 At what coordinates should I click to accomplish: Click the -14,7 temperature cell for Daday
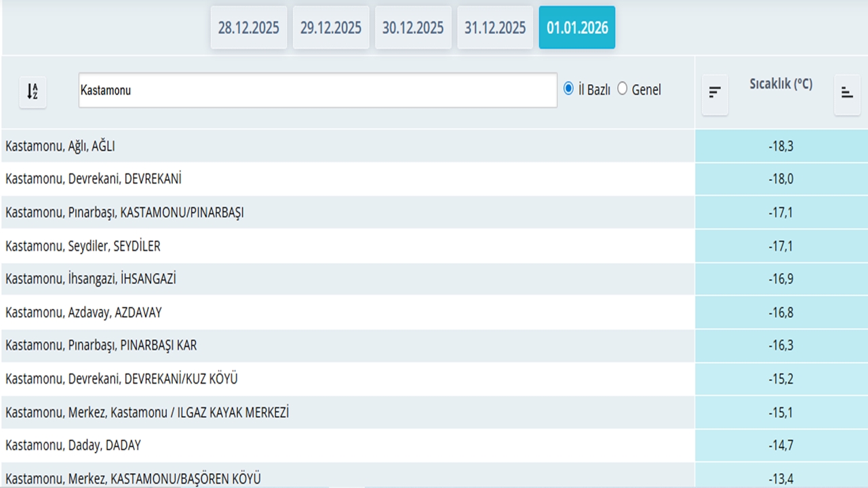click(x=781, y=445)
